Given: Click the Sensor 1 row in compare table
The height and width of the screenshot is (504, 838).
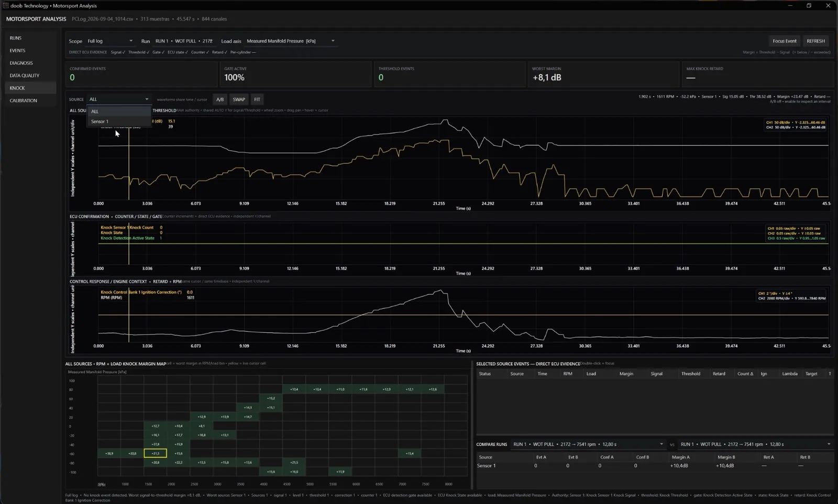Looking at the screenshot, I should pos(654,466).
